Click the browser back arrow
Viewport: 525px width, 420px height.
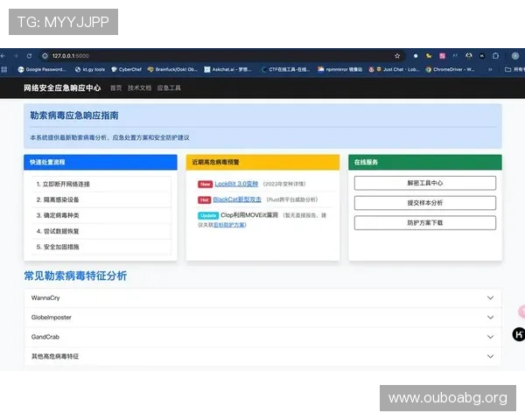3,56
